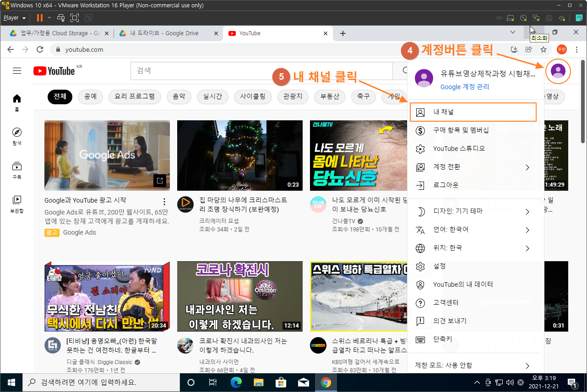The image size is (587, 392).
Task: Select the 음악 filter chip
Action: coord(179,96)
